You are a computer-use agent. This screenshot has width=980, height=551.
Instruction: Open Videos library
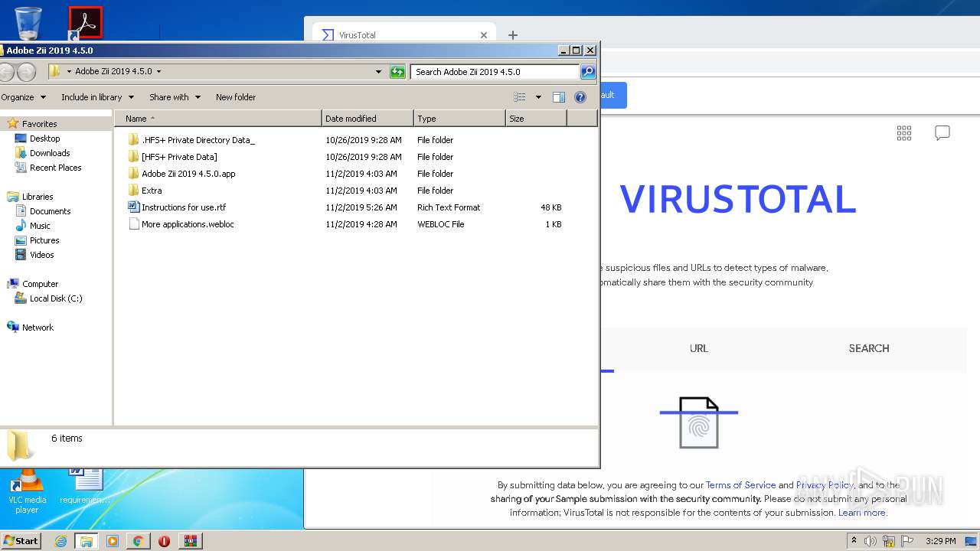click(x=42, y=255)
